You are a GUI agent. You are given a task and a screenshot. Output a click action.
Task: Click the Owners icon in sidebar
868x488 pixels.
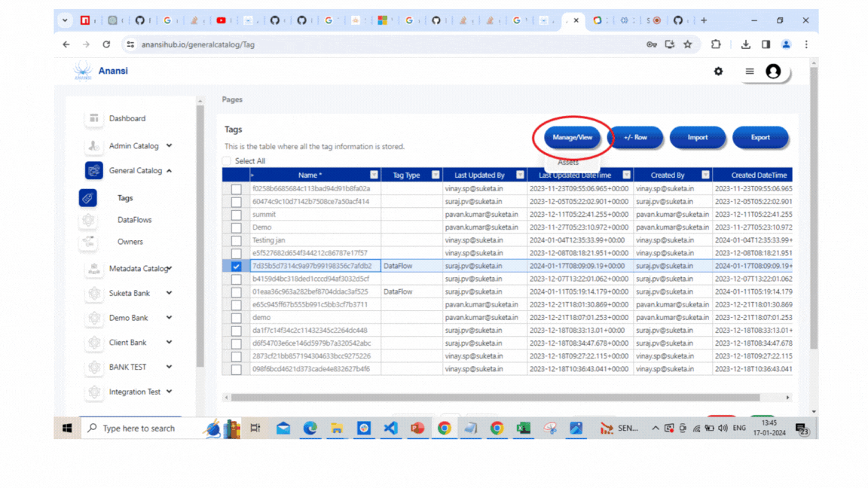[88, 242]
